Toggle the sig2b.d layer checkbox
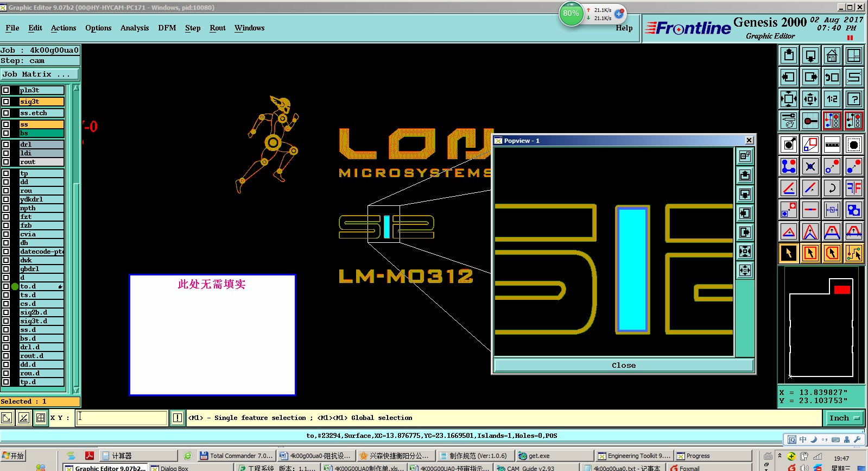 (6, 312)
